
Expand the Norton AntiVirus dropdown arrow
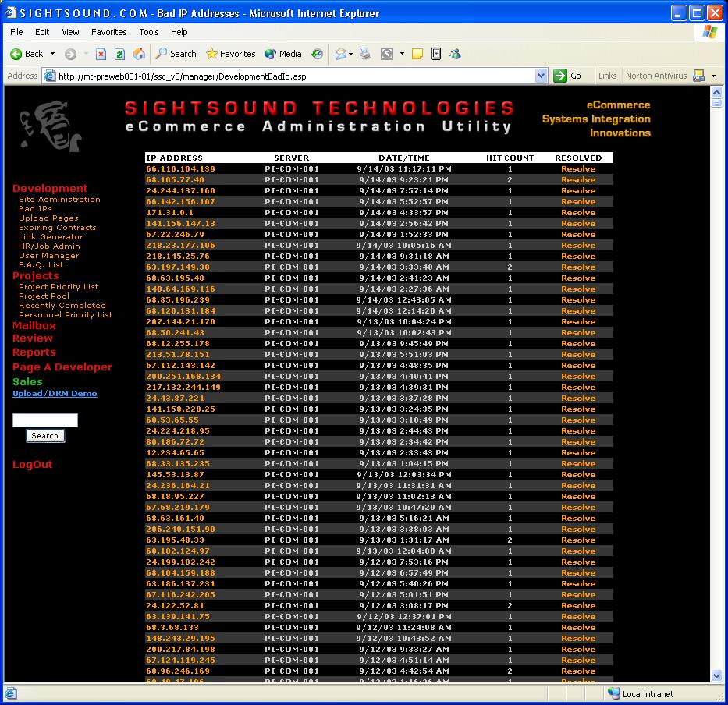coord(714,76)
